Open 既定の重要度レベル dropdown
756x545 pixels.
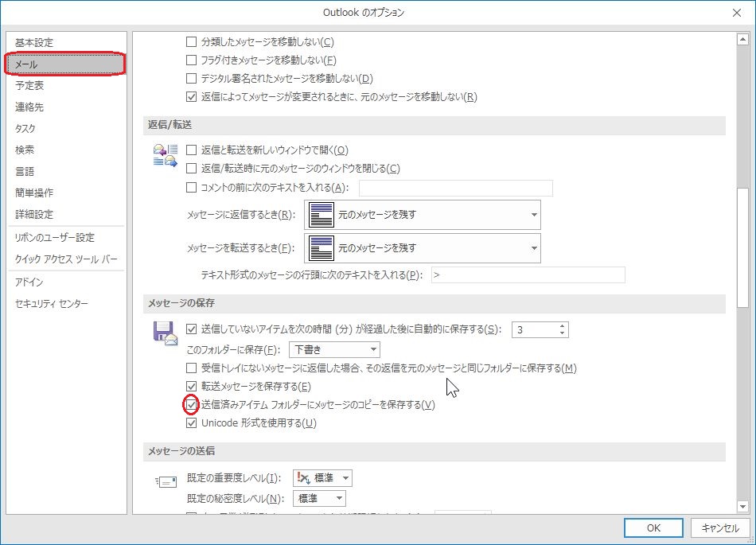point(322,478)
